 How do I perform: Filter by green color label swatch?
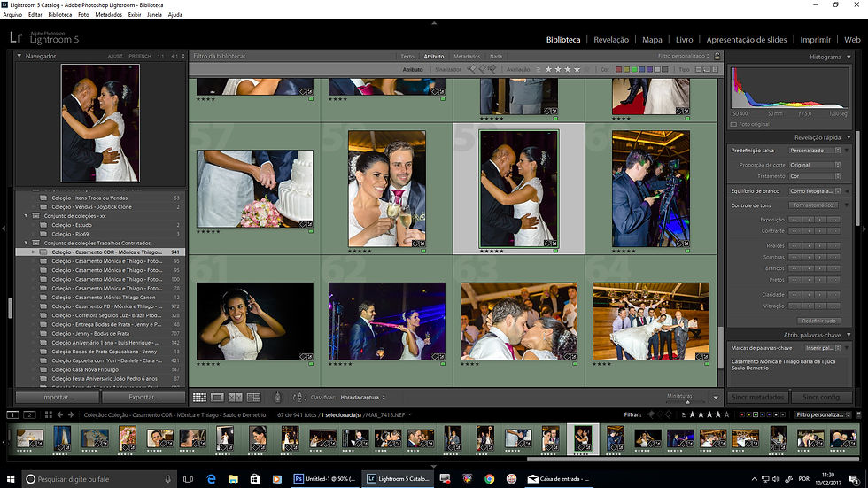(x=634, y=70)
